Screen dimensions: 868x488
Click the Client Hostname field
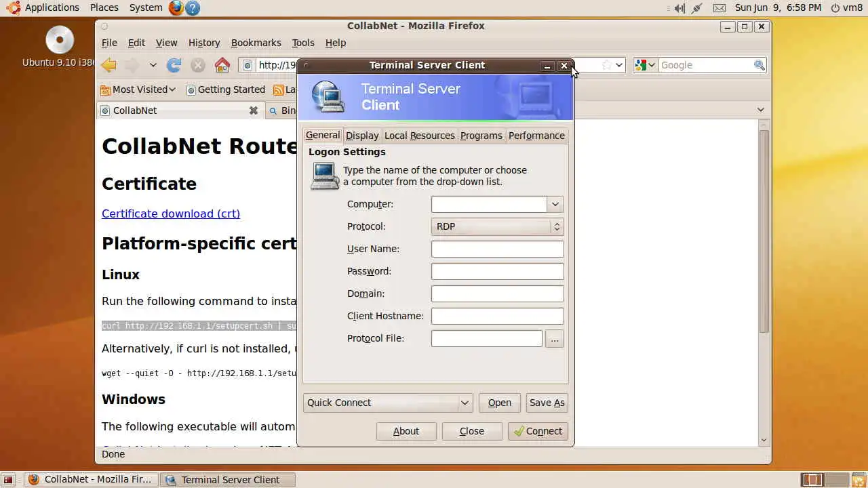point(497,316)
